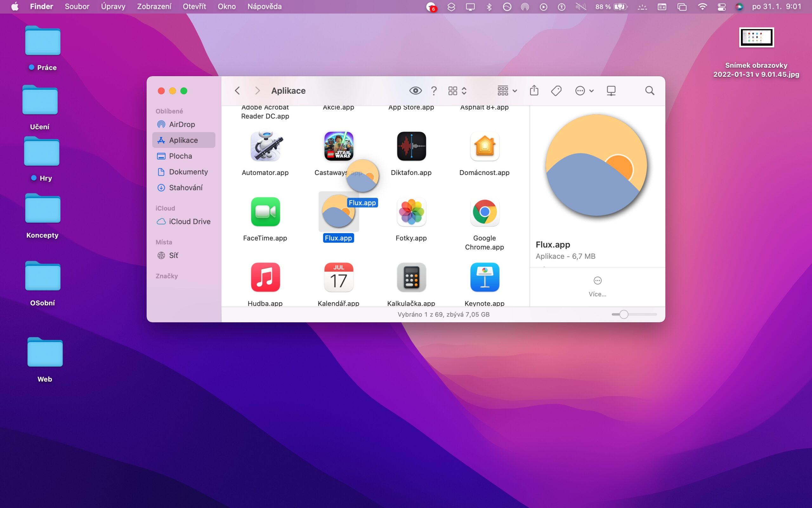Open Finder search magnifier

click(x=650, y=91)
